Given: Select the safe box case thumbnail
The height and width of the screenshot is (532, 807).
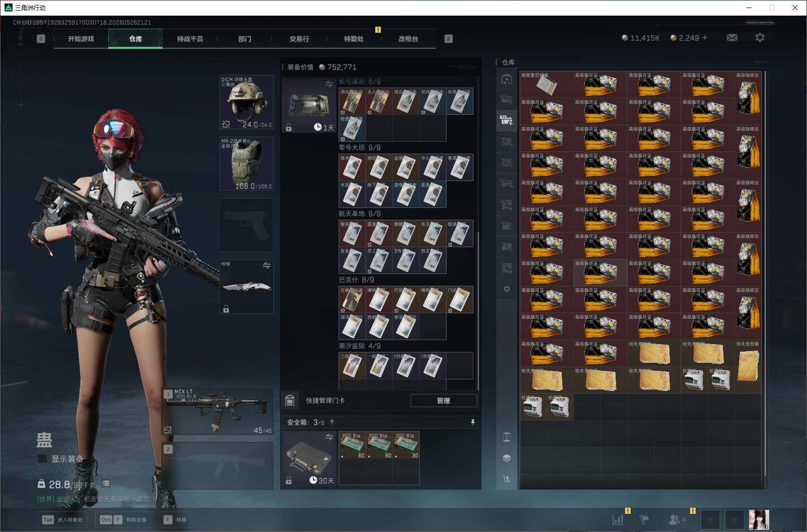Looking at the screenshot, I should tap(308, 458).
